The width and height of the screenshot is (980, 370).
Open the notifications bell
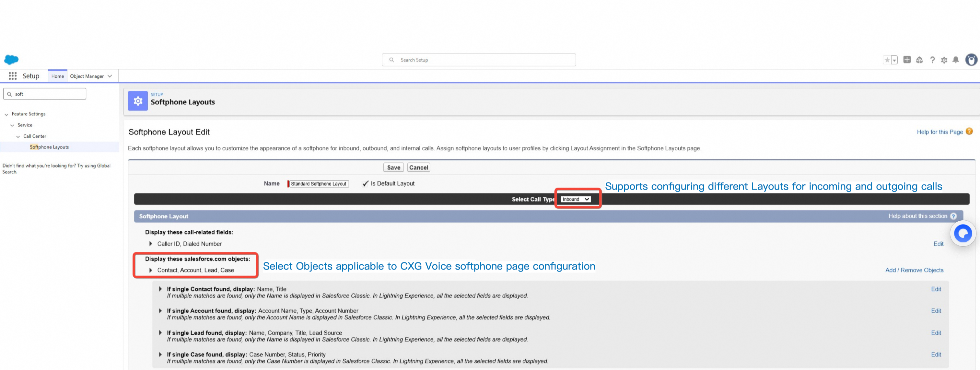pos(956,60)
